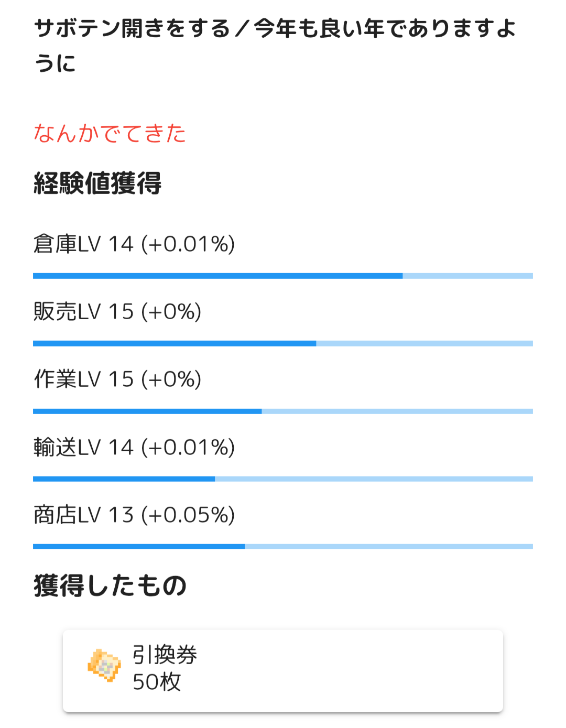Click the red なんかでてきた message
The width and height of the screenshot is (566, 728).
[110, 133]
